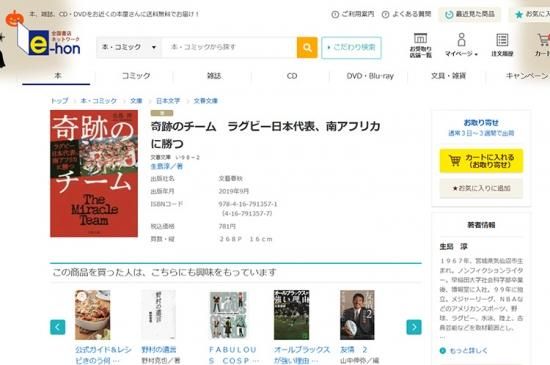Select the 雑誌 tab
The image size is (550, 365).
(214, 76)
